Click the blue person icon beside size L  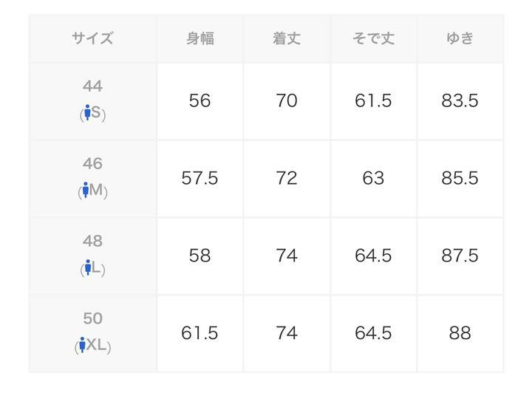tap(88, 267)
